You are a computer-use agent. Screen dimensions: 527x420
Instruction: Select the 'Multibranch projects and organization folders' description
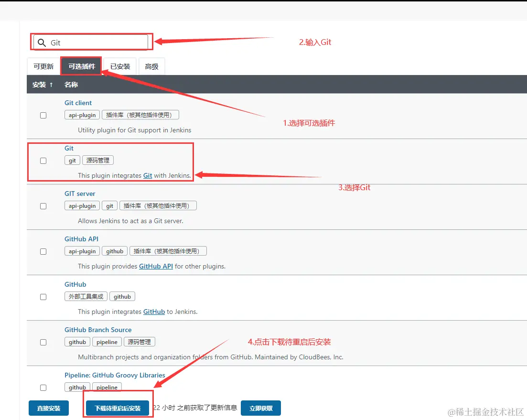click(x=210, y=357)
